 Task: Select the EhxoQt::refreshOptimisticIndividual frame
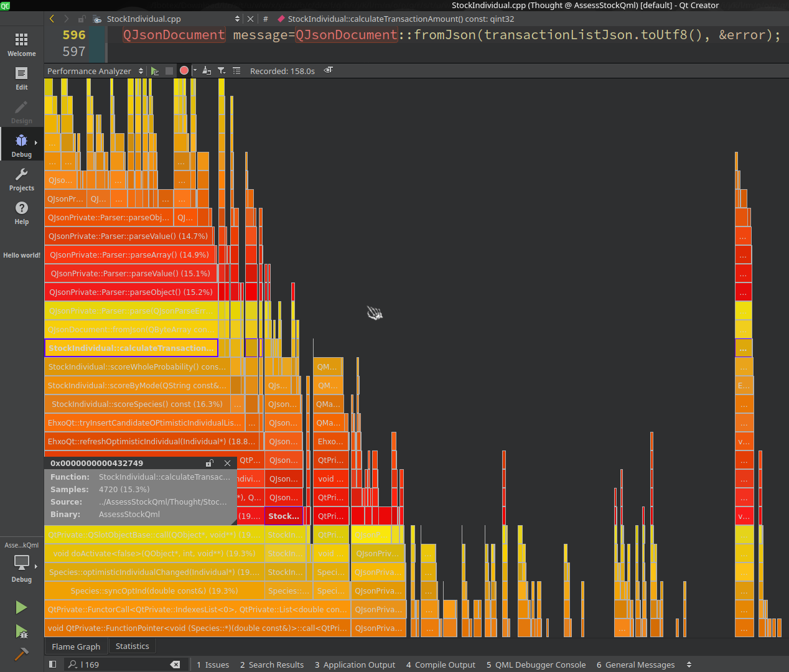tap(151, 441)
